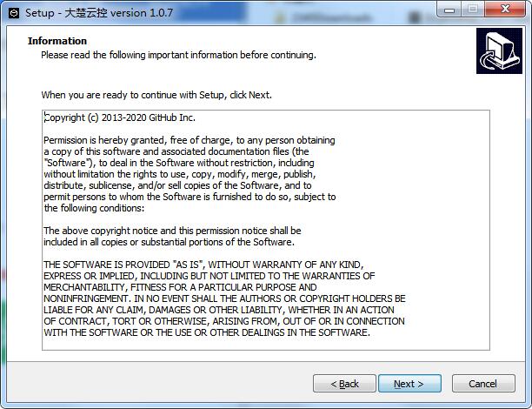Click 'the following conditions:' text line

(94, 208)
